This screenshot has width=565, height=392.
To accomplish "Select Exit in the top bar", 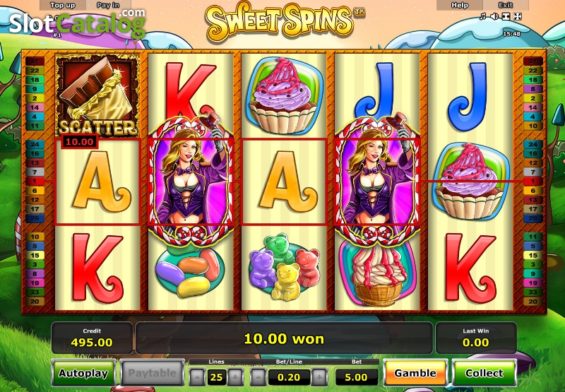I will click(x=506, y=5).
